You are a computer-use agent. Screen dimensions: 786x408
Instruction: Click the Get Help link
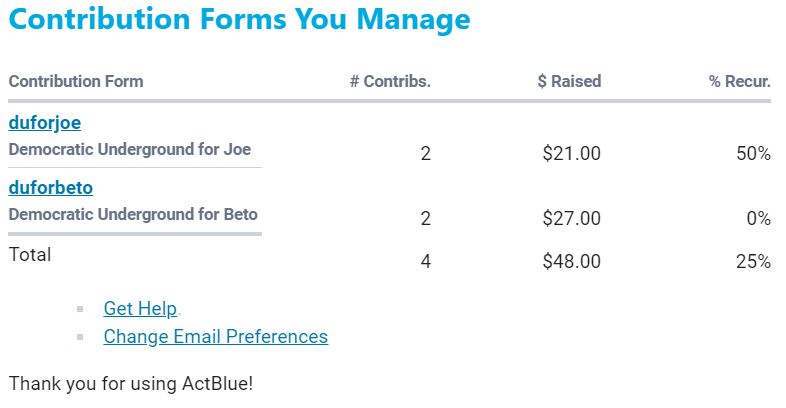coord(140,309)
